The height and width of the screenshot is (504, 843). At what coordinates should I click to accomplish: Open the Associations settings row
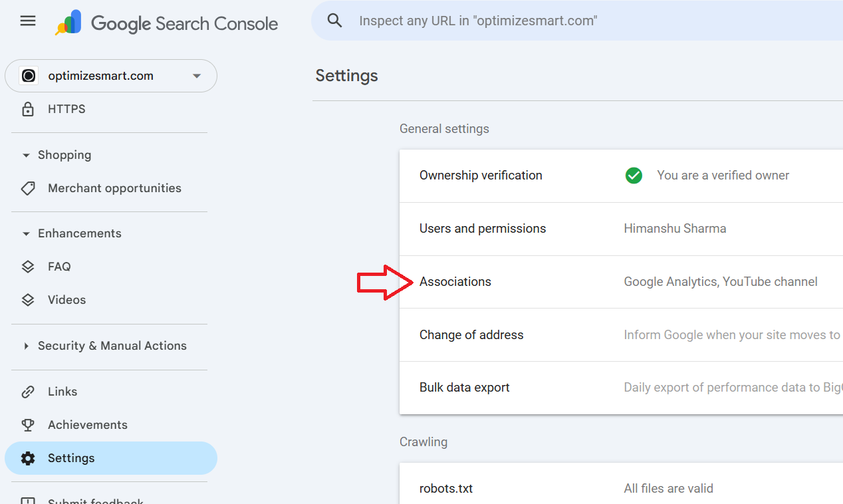point(455,282)
